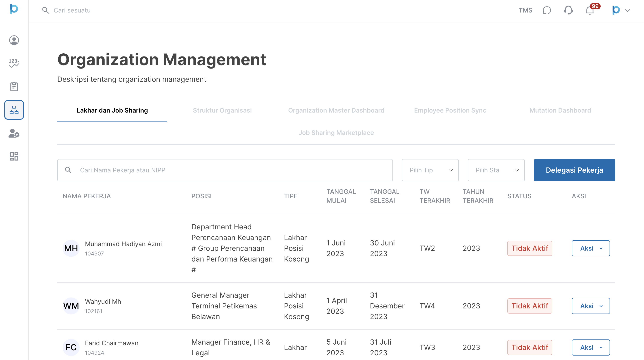Viewport: 644px width, 360px height.
Task: Switch to Job Sharing Marketplace tab
Action: [336, 133]
